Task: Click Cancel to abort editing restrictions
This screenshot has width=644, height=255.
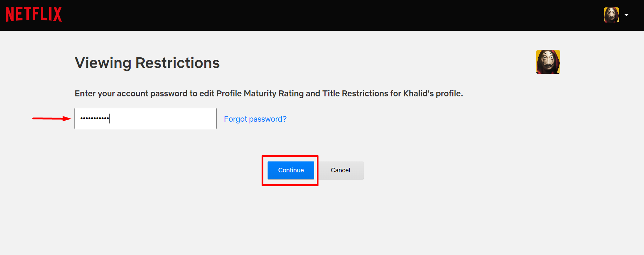Action: [340, 170]
